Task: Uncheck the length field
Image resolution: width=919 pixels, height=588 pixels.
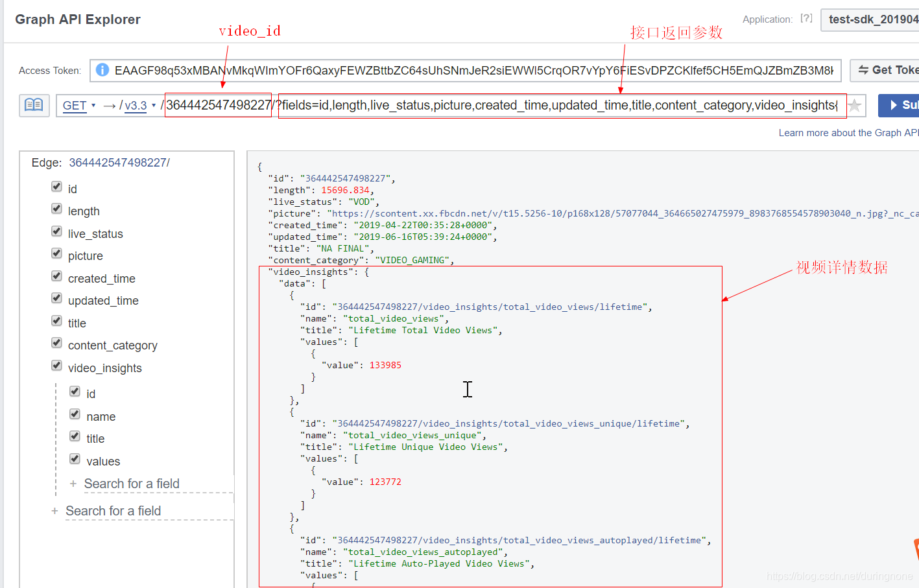Action: pyautogui.click(x=56, y=209)
